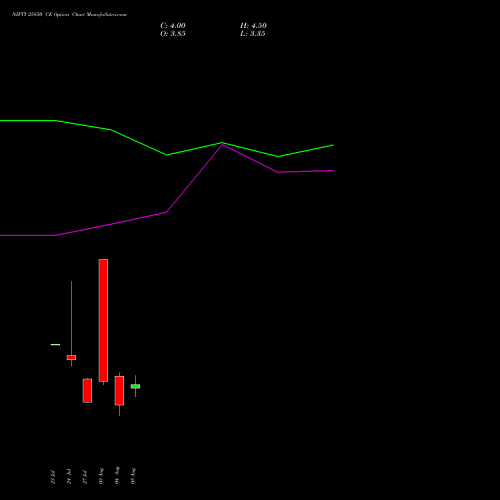This screenshot has height=500, width=500.
Task: Click the open value "O: 3.85"
Action: point(173,34)
